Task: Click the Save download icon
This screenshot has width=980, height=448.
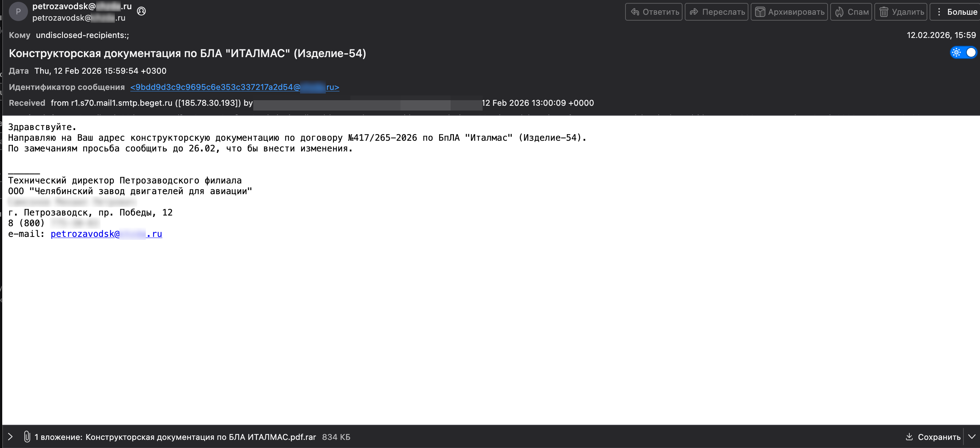Action: coord(909,437)
